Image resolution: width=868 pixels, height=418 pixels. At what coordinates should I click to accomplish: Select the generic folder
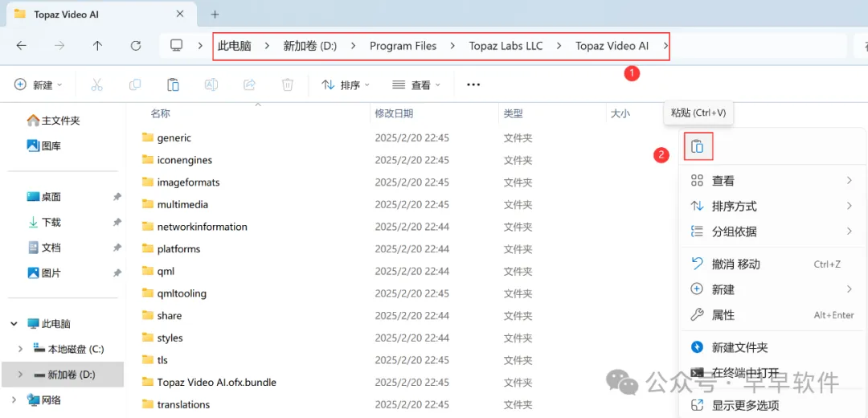click(x=174, y=137)
